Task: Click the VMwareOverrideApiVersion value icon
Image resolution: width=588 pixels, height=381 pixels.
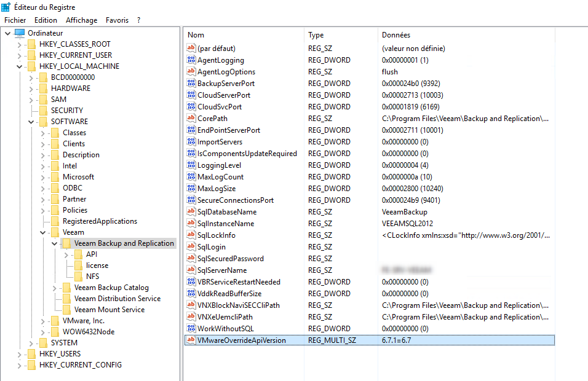Action: 191,340
